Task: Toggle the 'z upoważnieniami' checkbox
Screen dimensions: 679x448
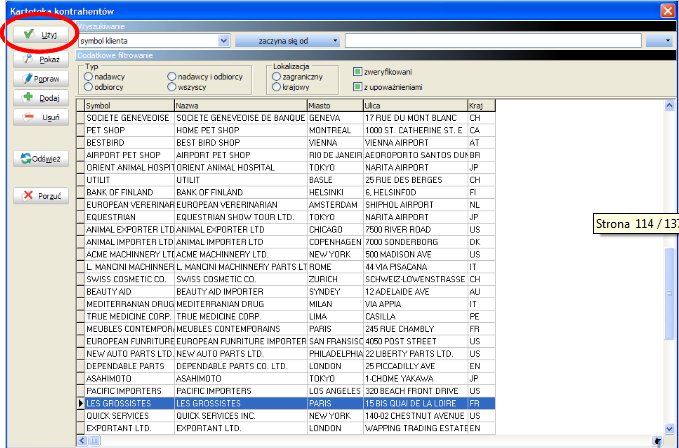Action: tap(358, 87)
